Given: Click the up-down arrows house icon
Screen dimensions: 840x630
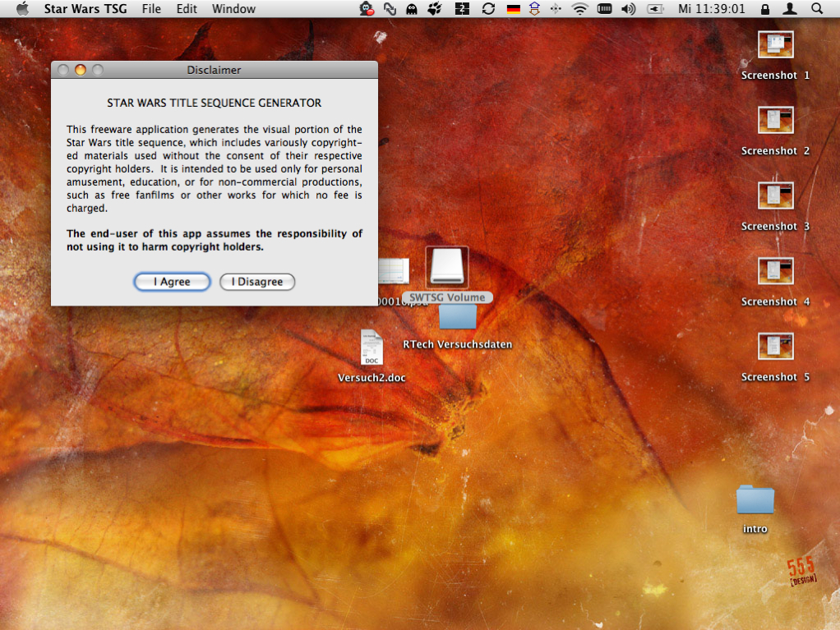Looking at the screenshot, I should click(534, 8).
